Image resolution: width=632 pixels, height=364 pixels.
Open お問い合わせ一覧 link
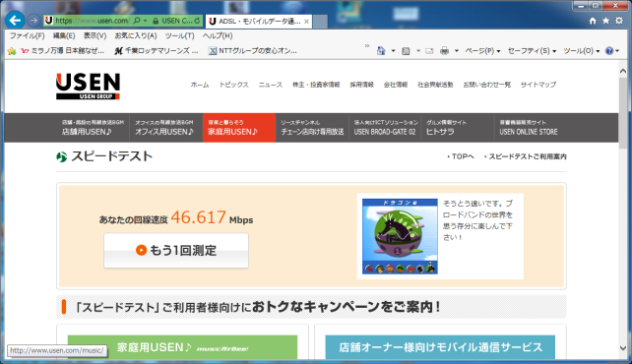487,85
